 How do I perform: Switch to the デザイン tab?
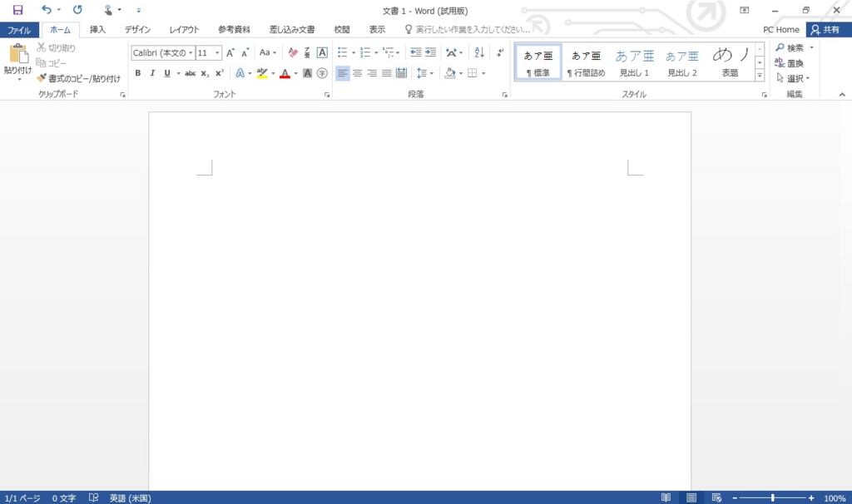tap(137, 29)
